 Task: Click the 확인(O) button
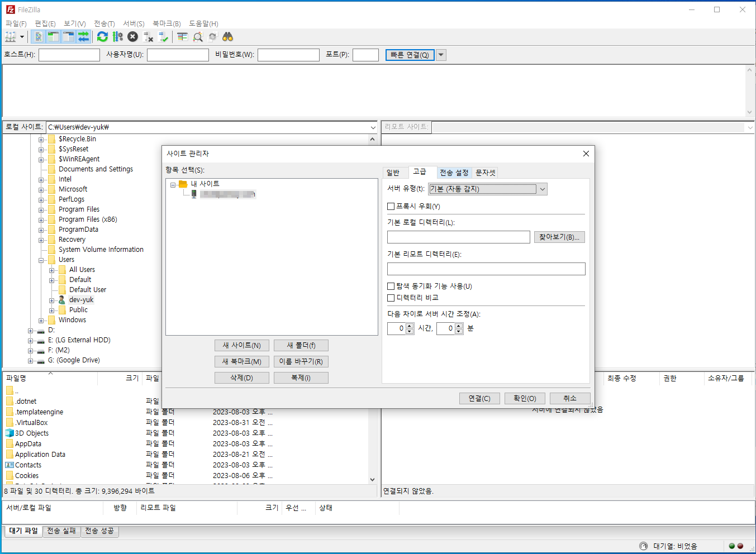coord(525,398)
